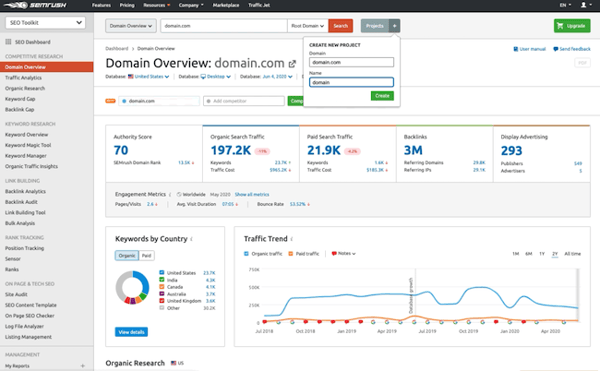The image size is (600, 371).
Task: Click the US flag next to Organic Research
Action: coord(173,363)
